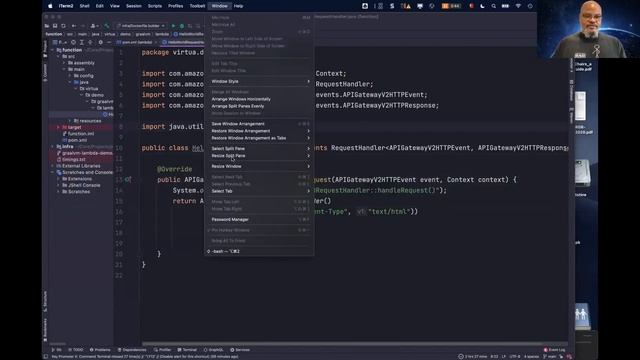Open the Services tool window
Viewport: 640px width, 360px height.
pos(240,350)
